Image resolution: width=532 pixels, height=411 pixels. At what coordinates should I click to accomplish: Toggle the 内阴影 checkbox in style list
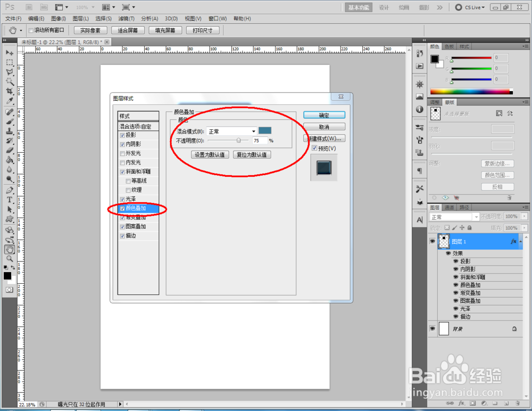coord(122,144)
